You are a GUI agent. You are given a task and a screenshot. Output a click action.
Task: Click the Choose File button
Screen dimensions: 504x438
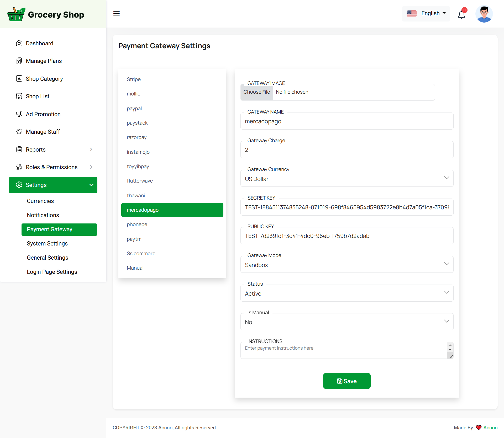pos(257,92)
